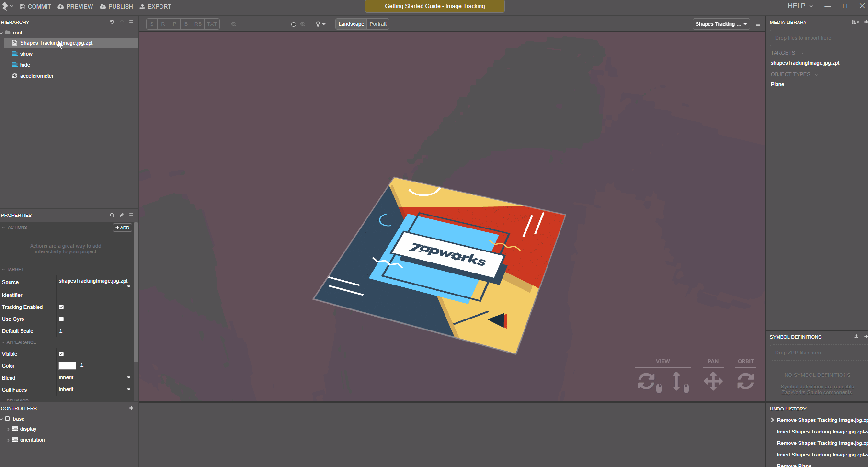The height and width of the screenshot is (467, 868).
Task: Collapse the OBJECT TYPES section
Action: click(817, 75)
